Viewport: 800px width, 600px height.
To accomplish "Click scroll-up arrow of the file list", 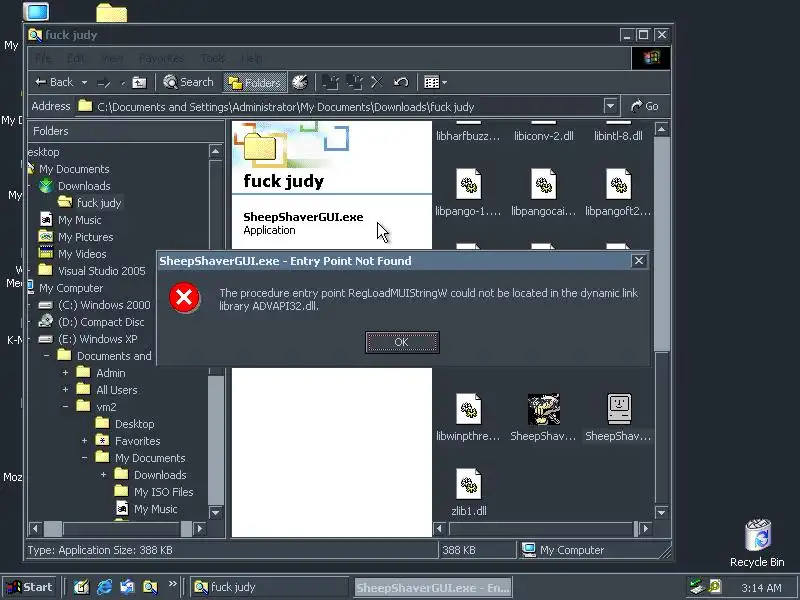I will click(662, 130).
